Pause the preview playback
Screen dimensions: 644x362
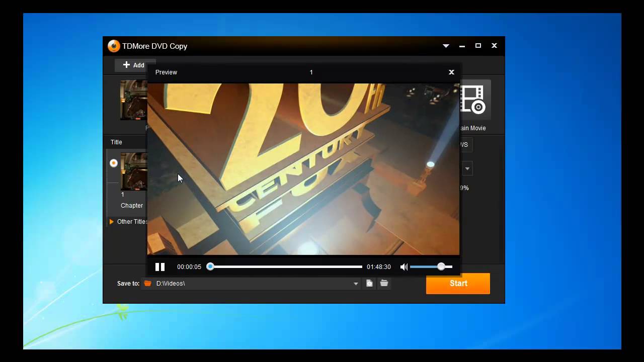point(160,267)
